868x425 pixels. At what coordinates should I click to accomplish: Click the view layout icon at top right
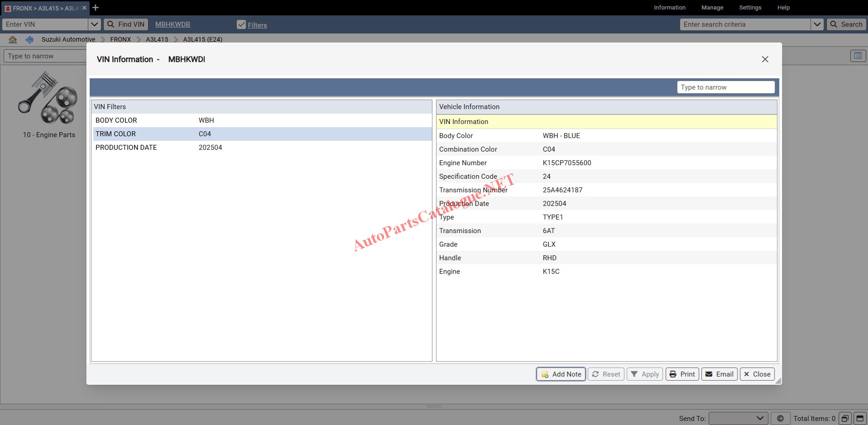click(x=858, y=56)
